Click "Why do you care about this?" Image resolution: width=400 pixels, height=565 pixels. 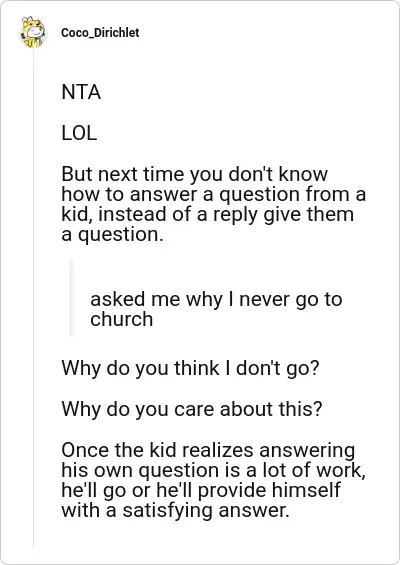[x=192, y=409]
